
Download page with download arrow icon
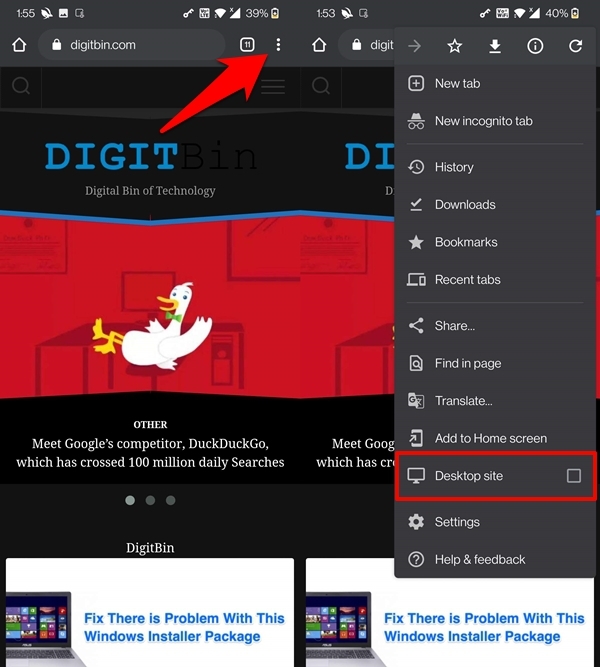(494, 46)
